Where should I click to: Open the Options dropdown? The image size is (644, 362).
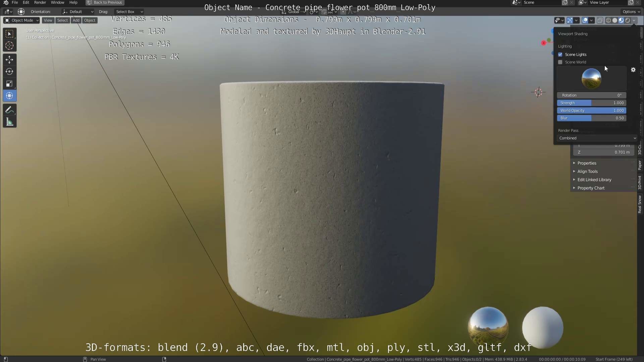[631, 12]
